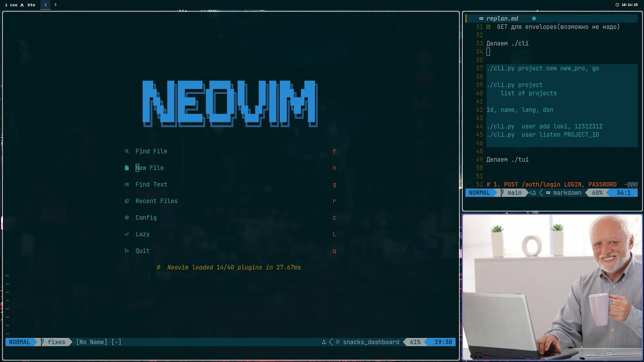This screenshot has width=644, height=362.
Task: Click the clock icon in top bar
Action: point(617,5)
